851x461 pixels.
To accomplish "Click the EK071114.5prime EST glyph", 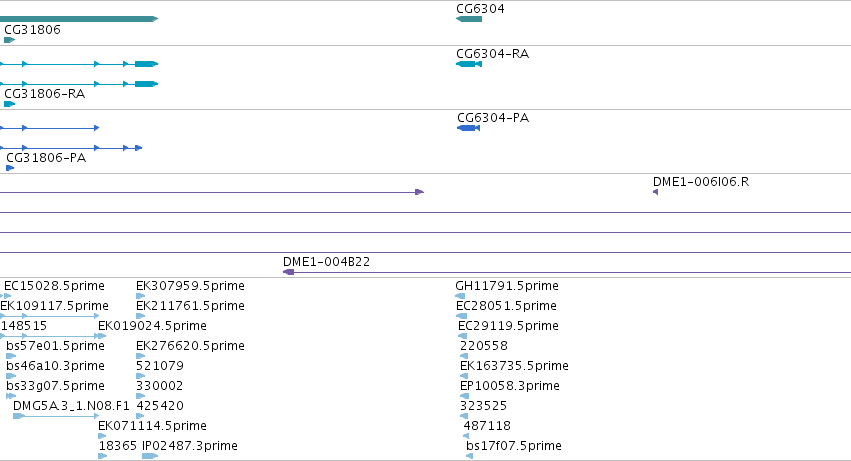I will [103, 436].
